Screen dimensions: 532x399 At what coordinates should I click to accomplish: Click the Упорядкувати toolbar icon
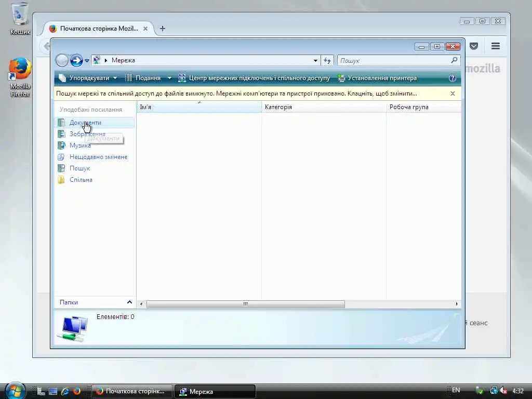62,78
